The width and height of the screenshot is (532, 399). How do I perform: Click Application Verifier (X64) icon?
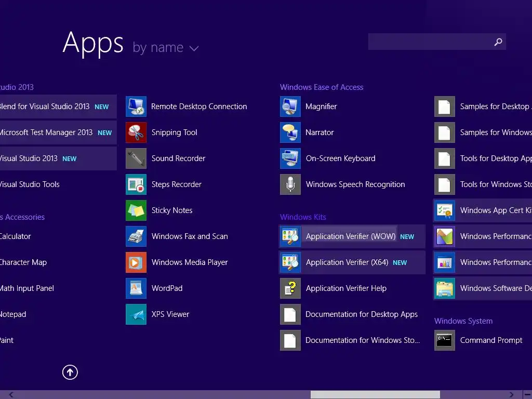tap(290, 262)
